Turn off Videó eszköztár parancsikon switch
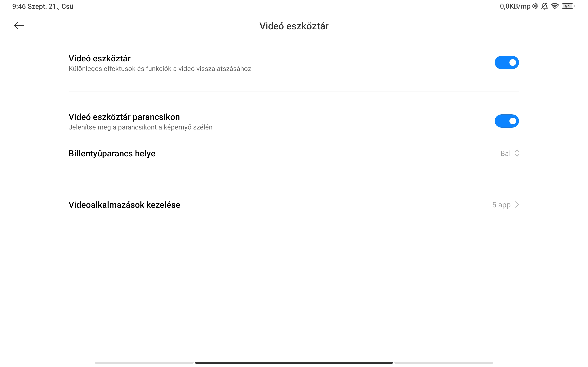Image resolution: width=588 pixels, height=367 pixels. [507, 121]
